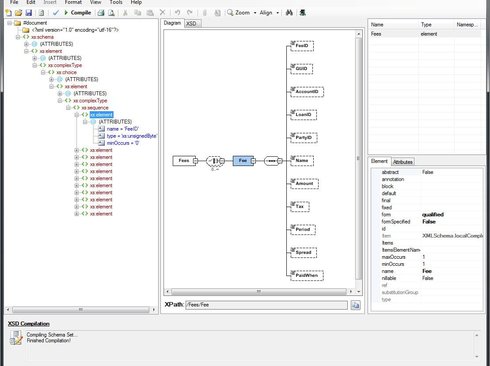The image size is (490, 366).
Task: Open the File menu
Action: click(14, 2)
